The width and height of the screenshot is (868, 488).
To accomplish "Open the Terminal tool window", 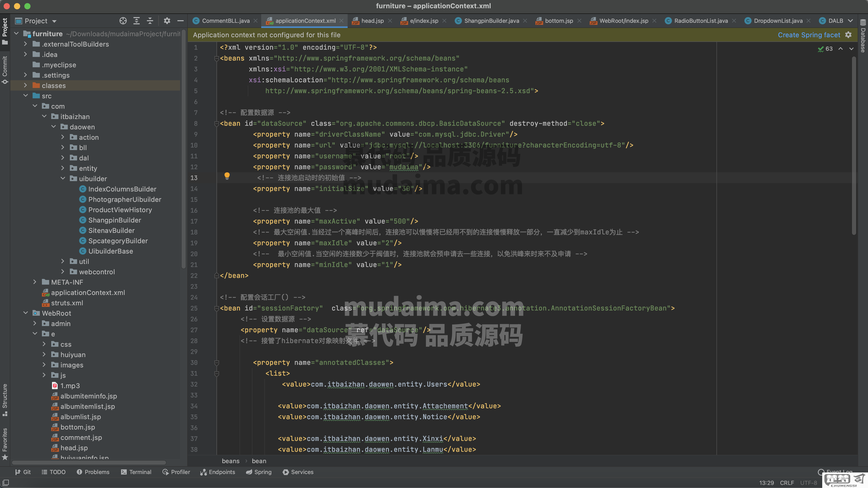I will (x=136, y=472).
